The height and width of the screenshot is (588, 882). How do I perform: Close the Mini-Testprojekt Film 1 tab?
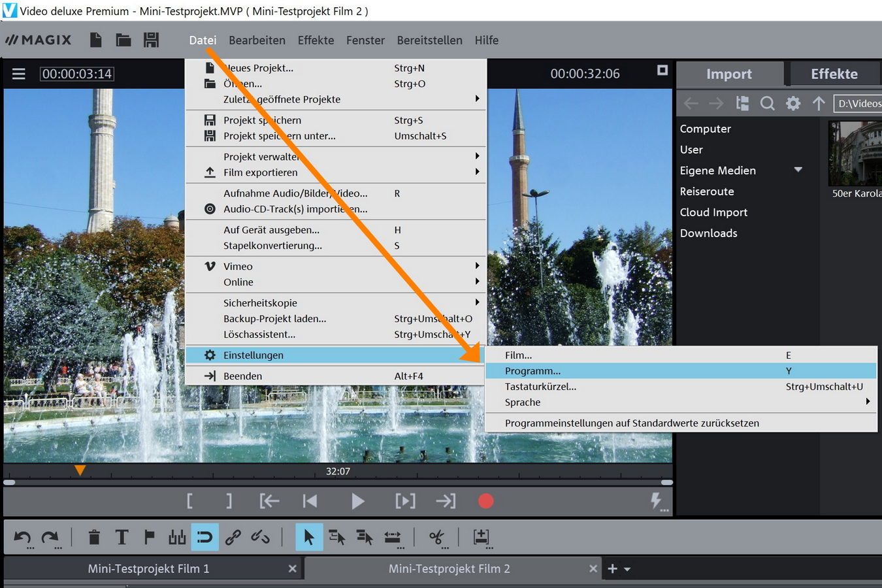click(292, 568)
